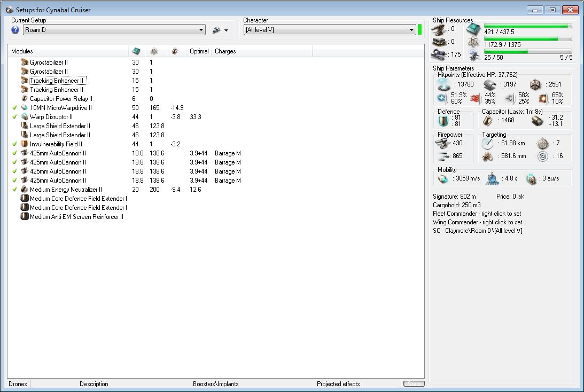This screenshot has width=584, height=392.
Task: Click the Optimal column header
Action: click(199, 51)
